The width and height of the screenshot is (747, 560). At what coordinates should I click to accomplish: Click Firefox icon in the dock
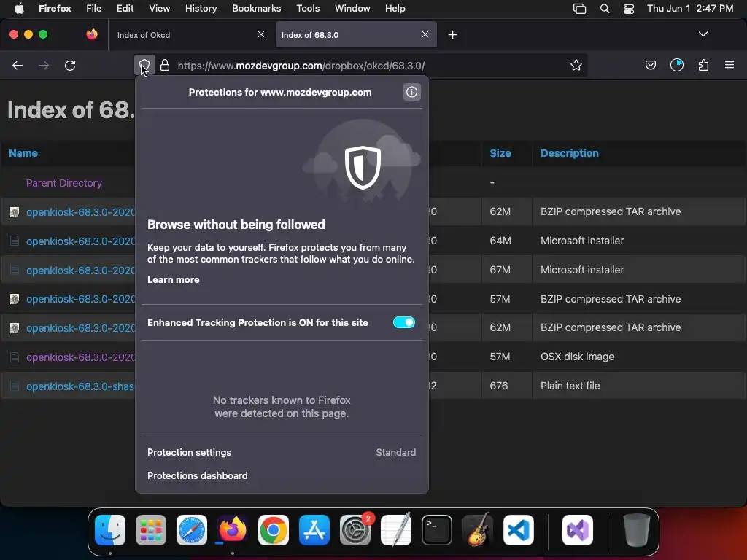[233, 530]
